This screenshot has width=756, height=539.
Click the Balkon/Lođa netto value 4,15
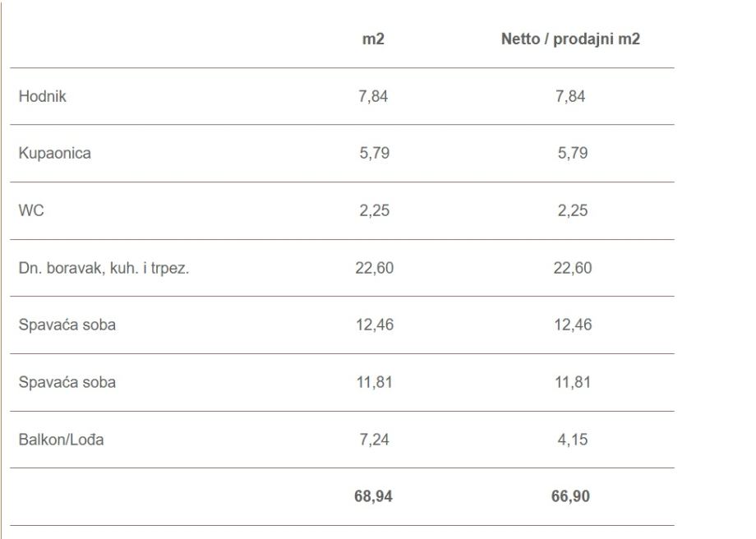coord(571,440)
